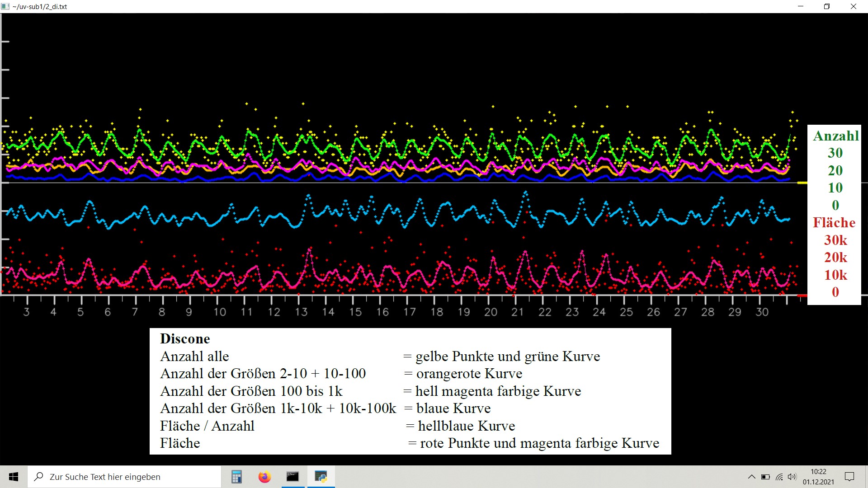Close the 2_di.txt plot window
This screenshot has width=868, height=488.
click(854, 6)
